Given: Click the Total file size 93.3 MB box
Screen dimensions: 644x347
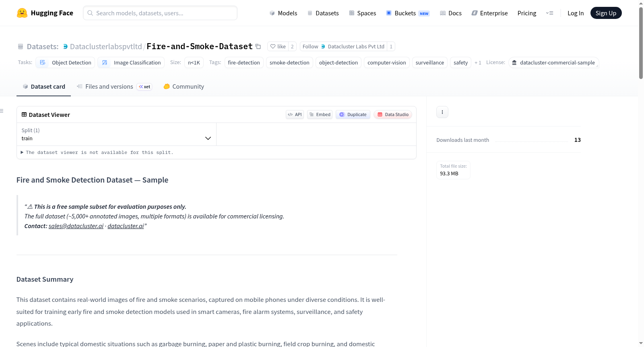Looking at the screenshot, I should pyautogui.click(x=453, y=170).
